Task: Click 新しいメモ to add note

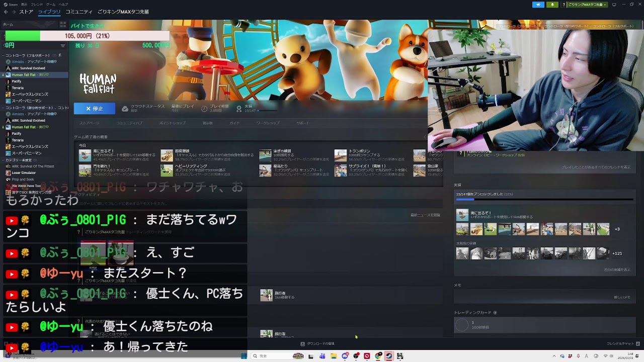Action: point(622,297)
